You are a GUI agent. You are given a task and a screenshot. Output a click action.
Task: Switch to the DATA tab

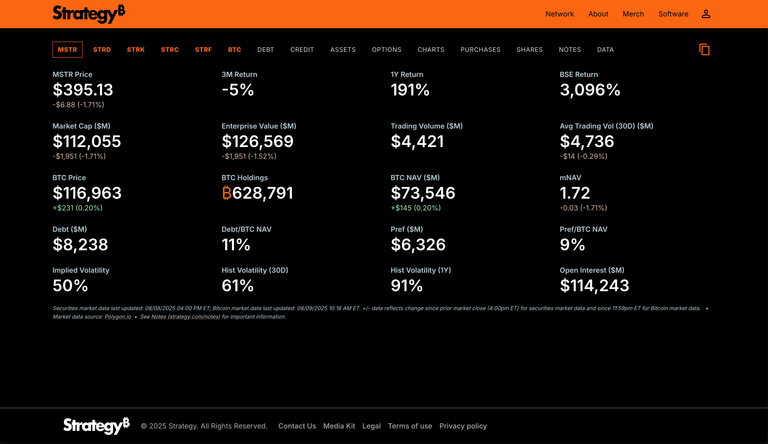click(605, 49)
